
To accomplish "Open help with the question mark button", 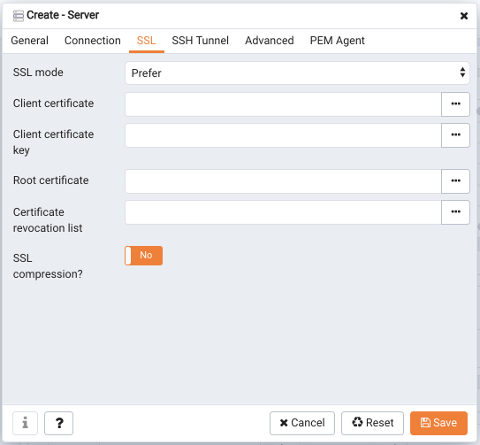I will pyautogui.click(x=59, y=423).
